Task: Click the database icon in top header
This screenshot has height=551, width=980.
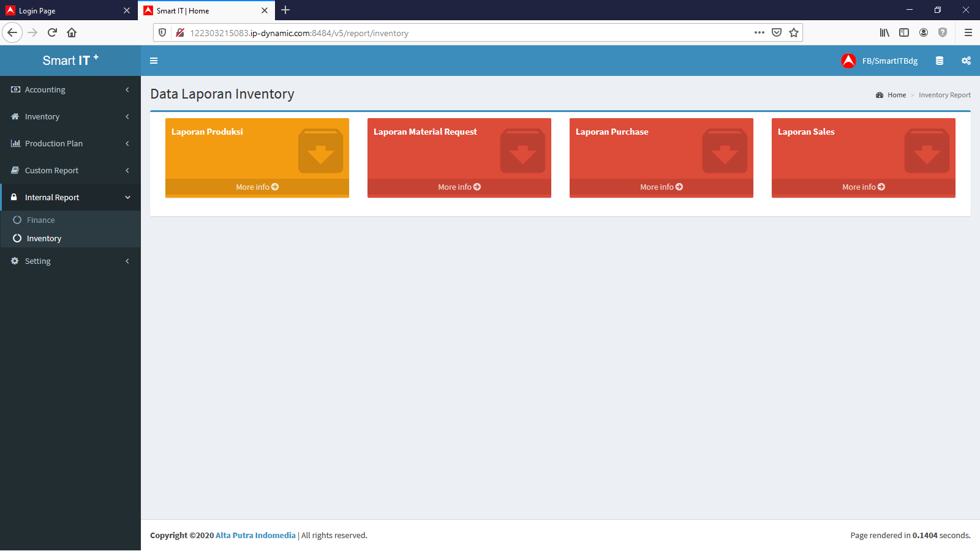Action: [939, 61]
